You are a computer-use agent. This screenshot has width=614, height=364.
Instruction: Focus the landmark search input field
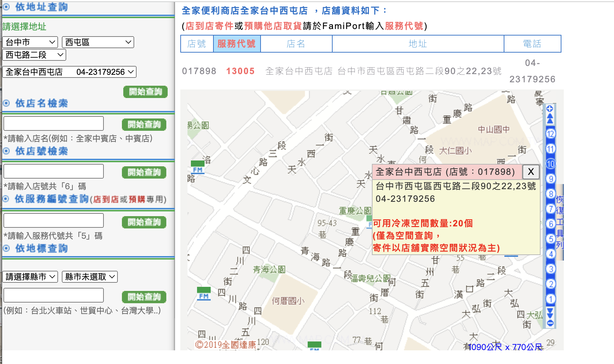click(54, 295)
